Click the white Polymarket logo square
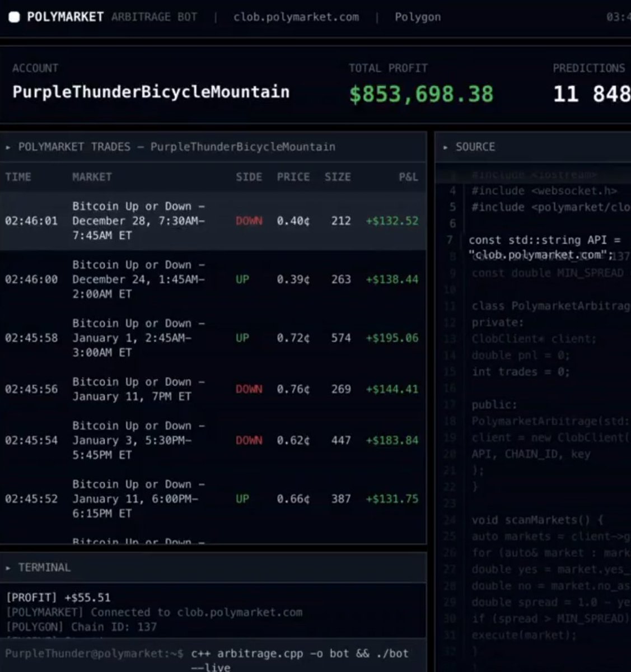 tap(15, 17)
